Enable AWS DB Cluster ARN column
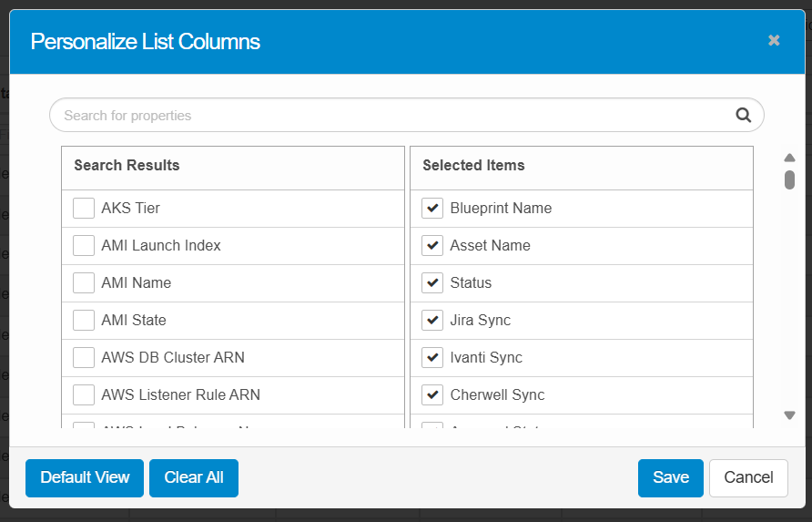This screenshot has width=812, height=522. (84, 358)
